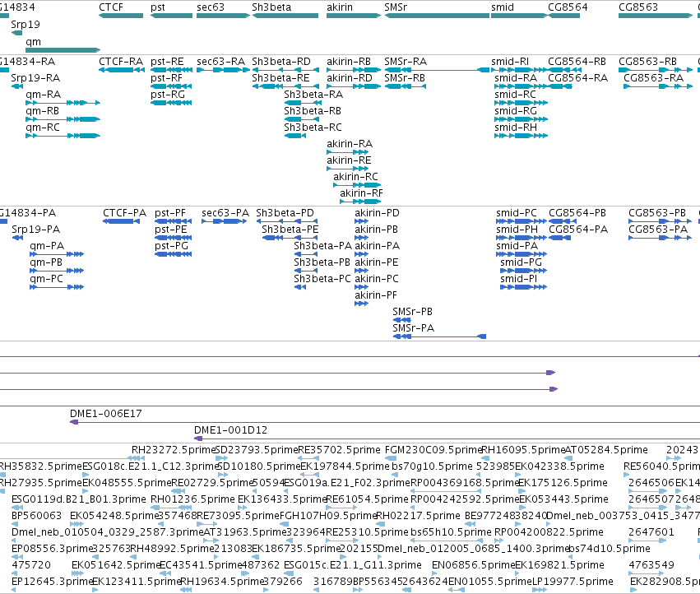Screen dimensions: 700x594
Task: Select the akirin gene bar
Action: 354,16
